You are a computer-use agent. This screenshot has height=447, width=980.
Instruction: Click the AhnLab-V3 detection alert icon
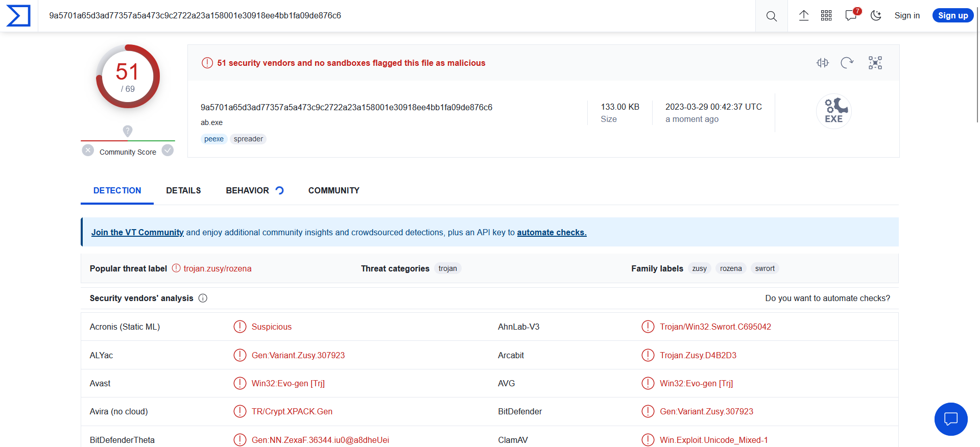[x=648, y=327]
